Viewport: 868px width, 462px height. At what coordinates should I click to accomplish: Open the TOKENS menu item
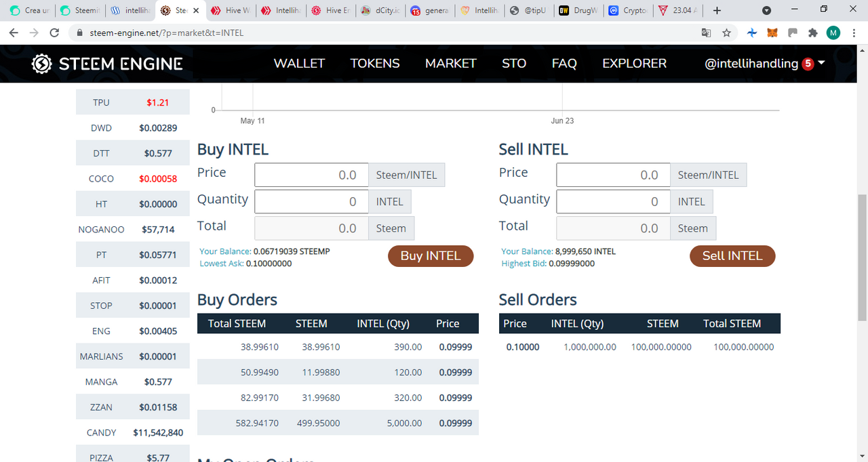coord(375,63)
